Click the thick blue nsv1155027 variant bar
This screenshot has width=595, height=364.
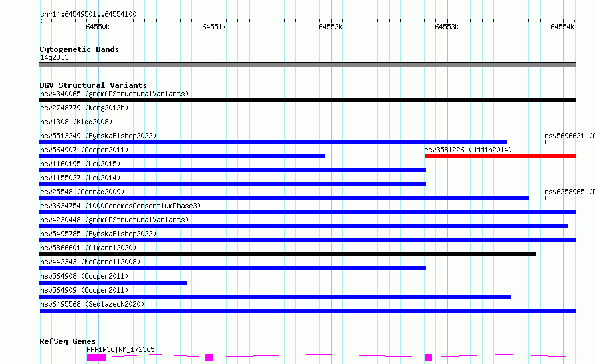[233, 184]
